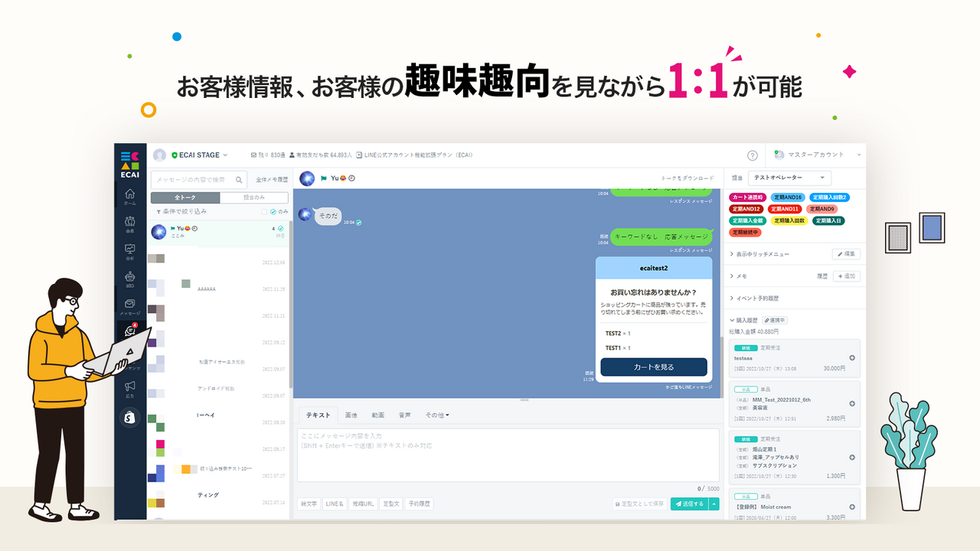The width and height of the screenshot is (980, 551).
Task: Open the メッセージ envelope icon
Action: point(130,305)
